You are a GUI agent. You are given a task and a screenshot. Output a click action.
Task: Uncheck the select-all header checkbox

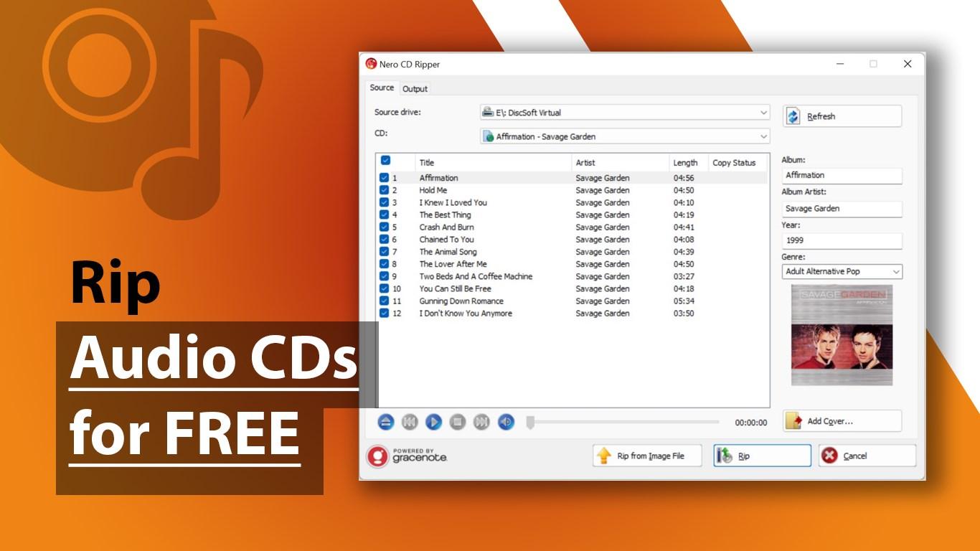[x=385, y=161]
